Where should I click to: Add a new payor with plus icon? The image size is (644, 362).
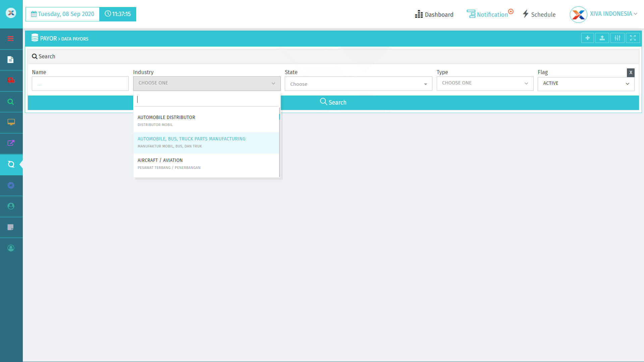coord(588,38)
